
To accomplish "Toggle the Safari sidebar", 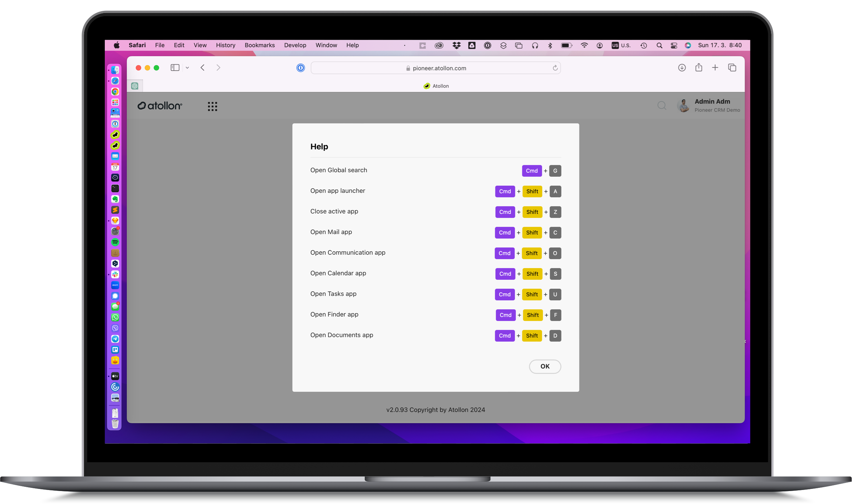I will pyautogui.click(x=175, y=67).
